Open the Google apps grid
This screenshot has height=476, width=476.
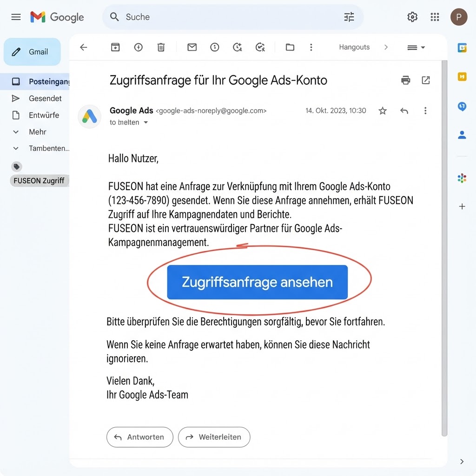point(435,17)
